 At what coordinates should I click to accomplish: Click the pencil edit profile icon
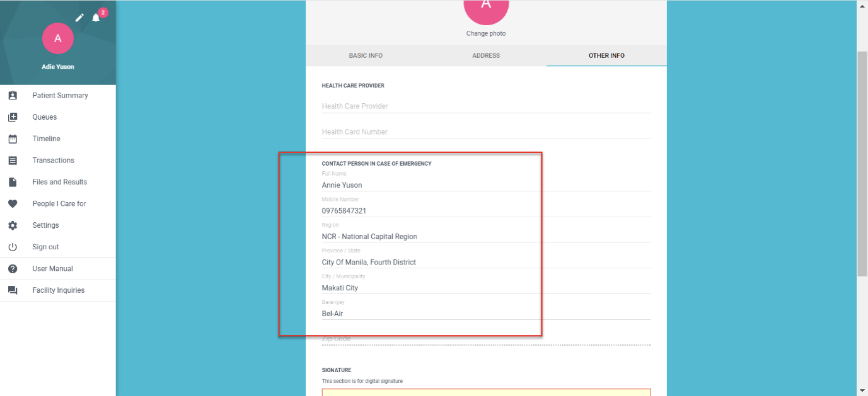(79, 18)
